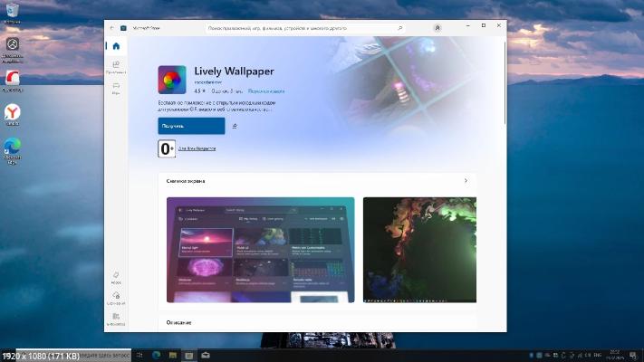This screenshot has height=362, width=644.
Task: Open the first screenshot showing wallpaper library
Action: pyautogui.click(x=260, y=250)
